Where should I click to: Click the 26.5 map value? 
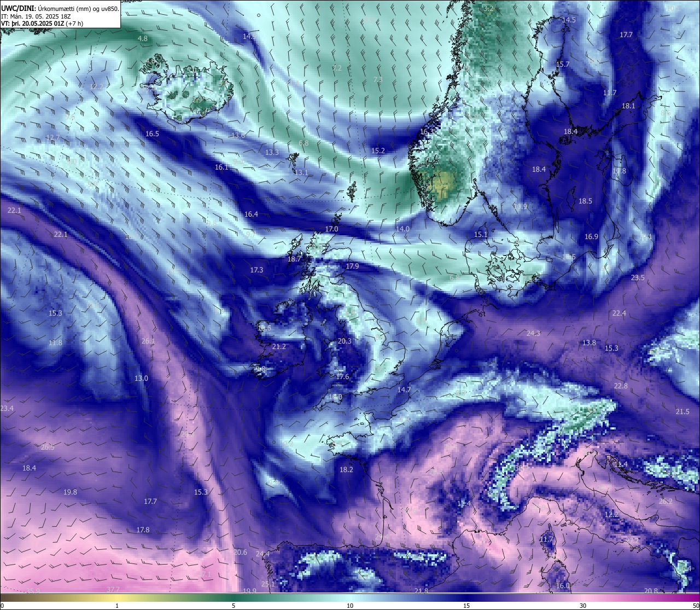tap(48, 448)
